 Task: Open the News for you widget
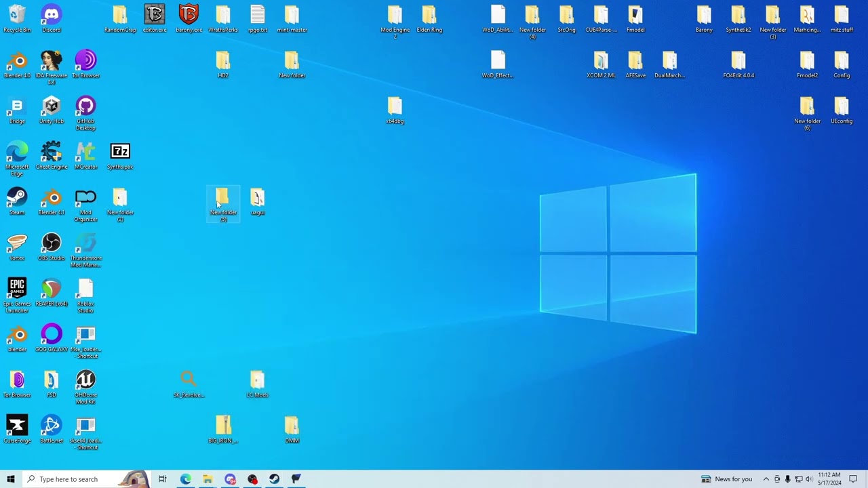coord(726,479)
